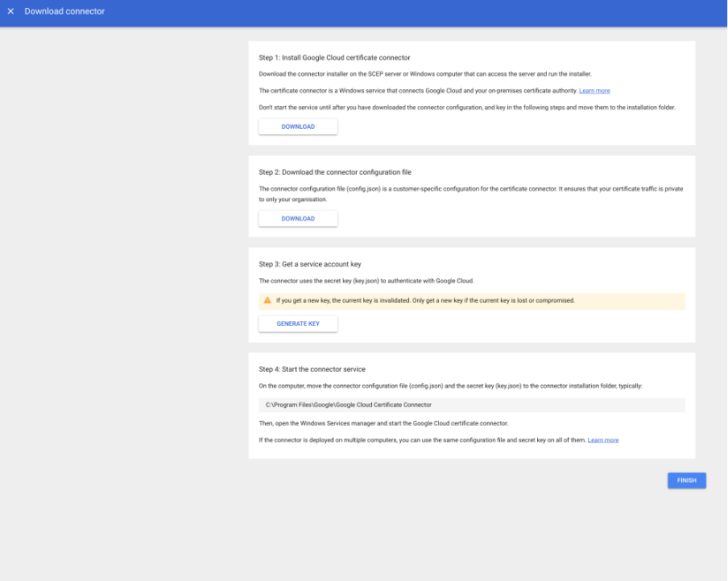Viewport: 728px width, 581px height.
Task: Click the warning triangle icon
Action: point(267,301)
